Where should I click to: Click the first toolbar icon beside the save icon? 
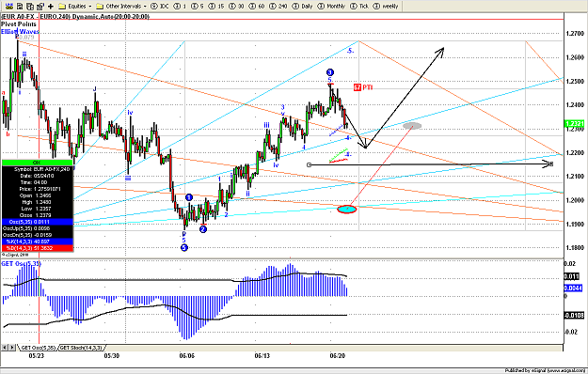9,6
